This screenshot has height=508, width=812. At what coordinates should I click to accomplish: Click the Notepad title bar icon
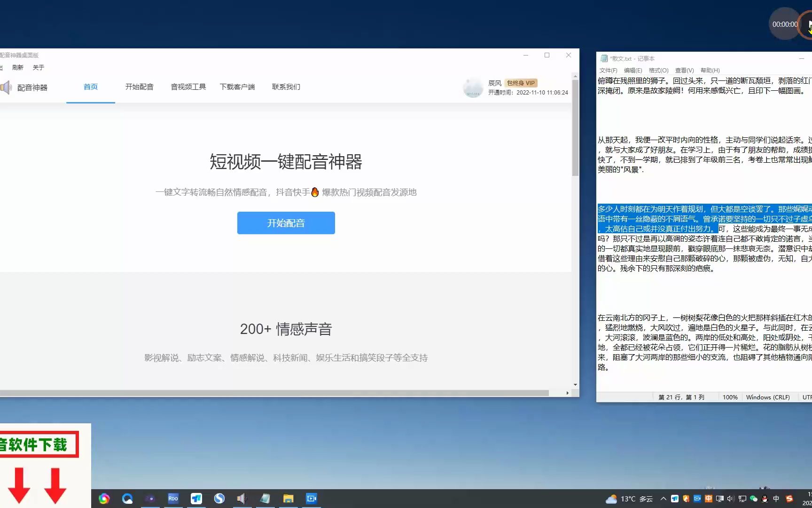tap(604, 58)
